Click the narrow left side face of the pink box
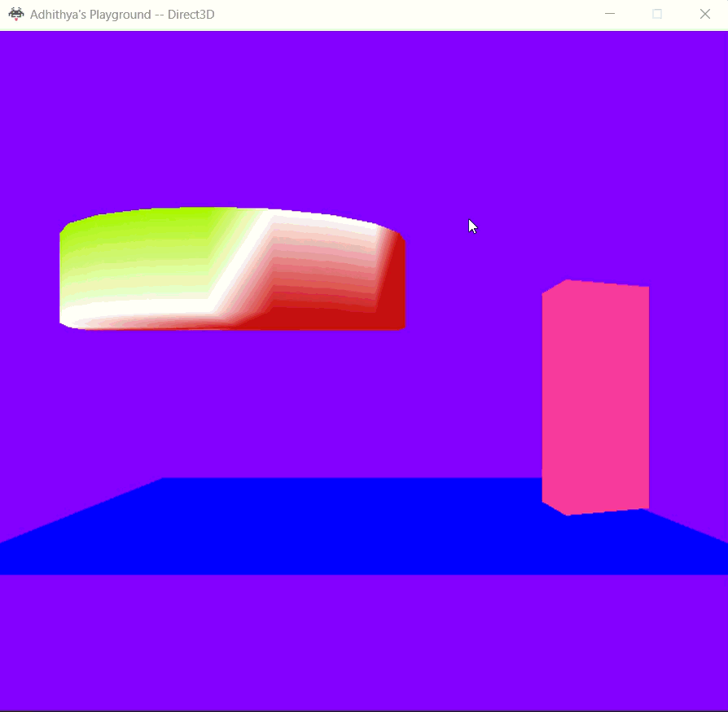The width and height of the screenshot is (728, 712). (554, 399)
